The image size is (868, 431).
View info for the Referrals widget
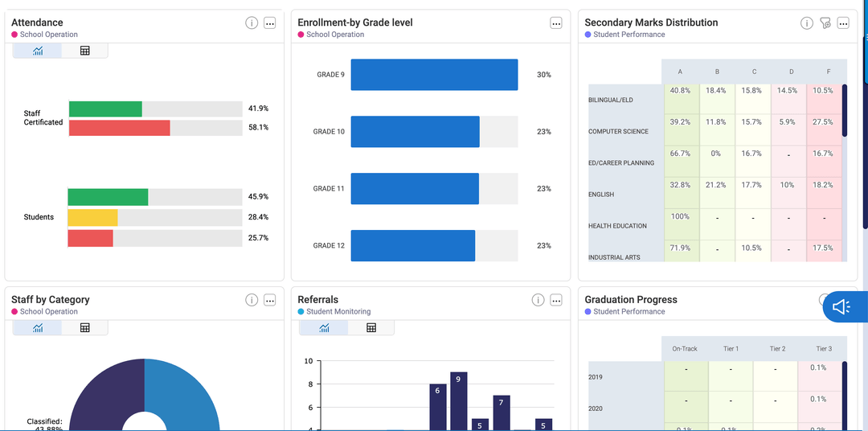click(x=538, y=300)
